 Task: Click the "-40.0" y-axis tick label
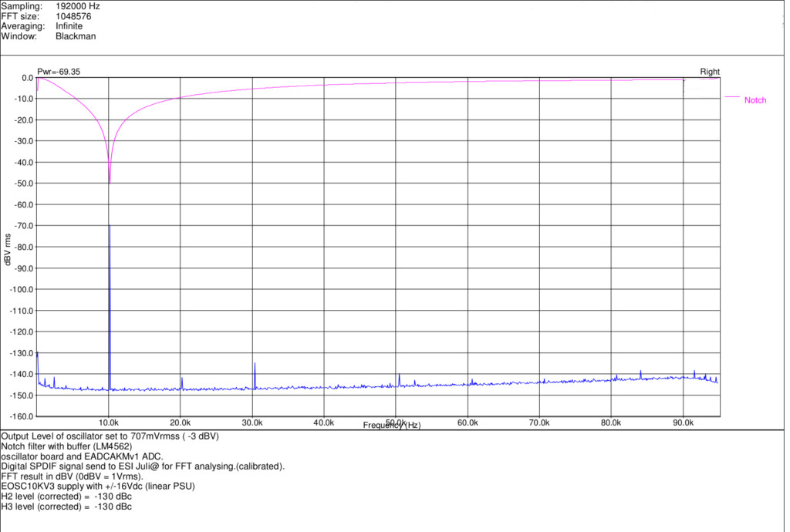coord(24,163)
